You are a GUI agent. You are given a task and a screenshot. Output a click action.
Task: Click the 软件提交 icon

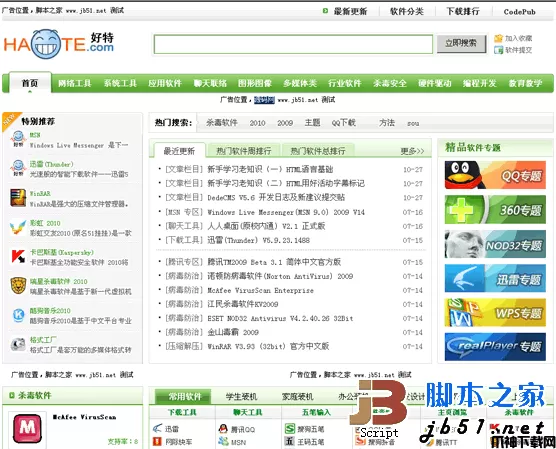click(499, 50)
